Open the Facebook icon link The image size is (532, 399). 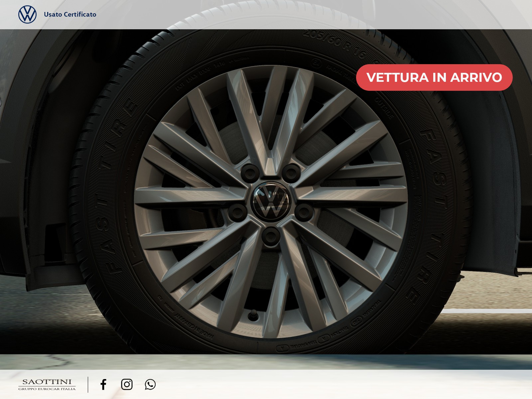[x=103, y=384]
